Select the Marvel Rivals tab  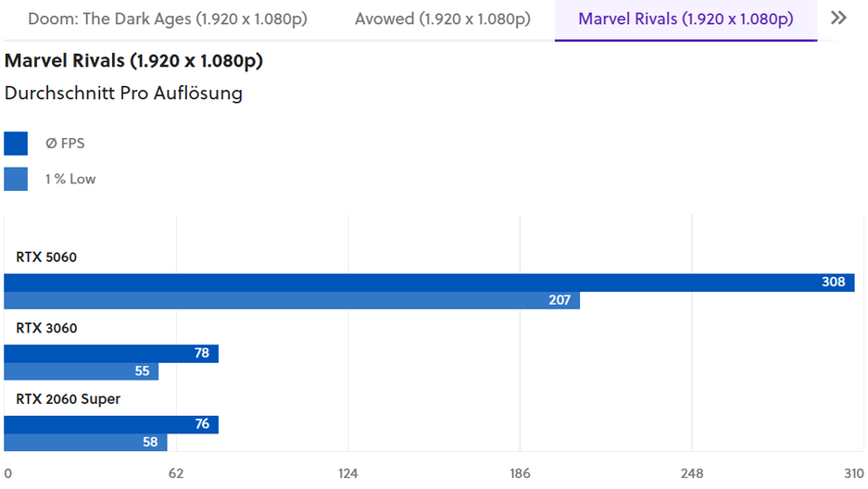686,19
